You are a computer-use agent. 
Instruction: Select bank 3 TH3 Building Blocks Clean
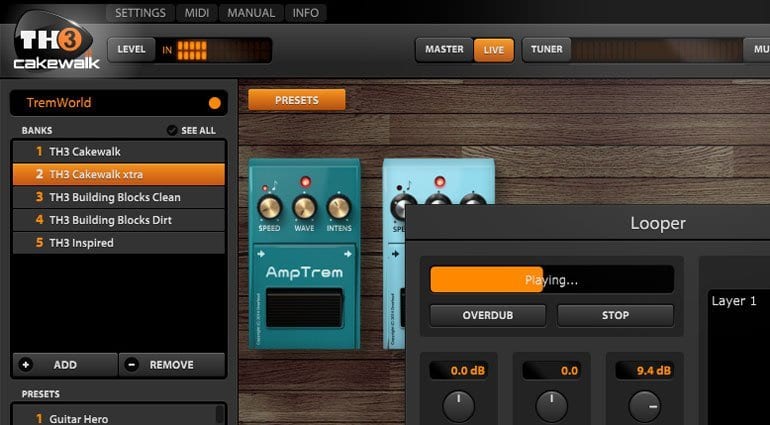click(118, 197)
